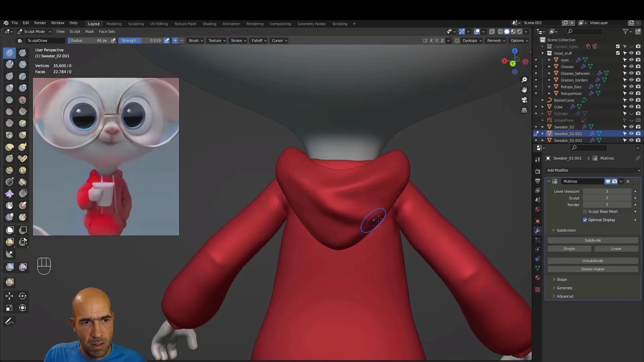
Task: Hide the Glasses object in the outliner
Action: click(x=632, y=66)
